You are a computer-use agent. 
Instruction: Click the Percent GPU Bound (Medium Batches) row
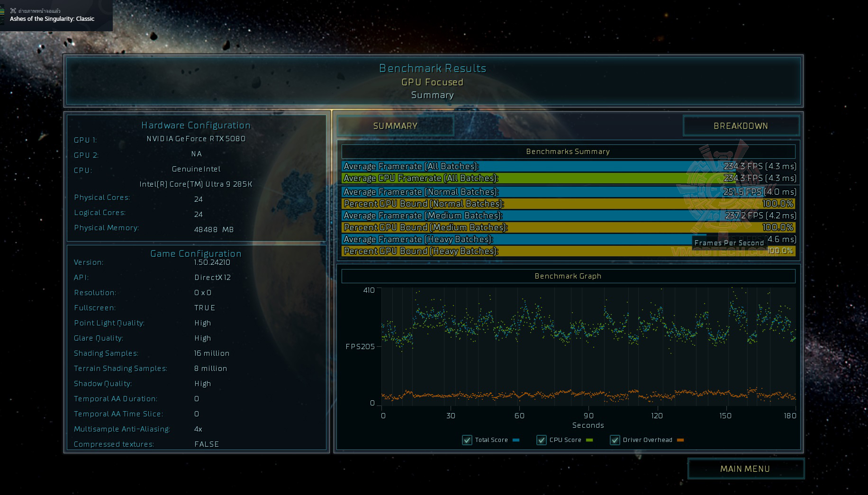click(569, 227)
